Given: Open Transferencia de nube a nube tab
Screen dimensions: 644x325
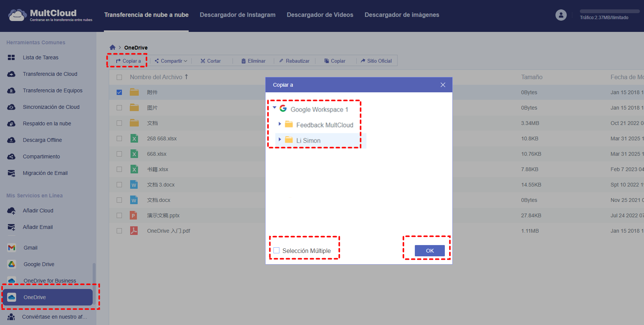Looking at the screenshot, I should click(x=146, y=15).
